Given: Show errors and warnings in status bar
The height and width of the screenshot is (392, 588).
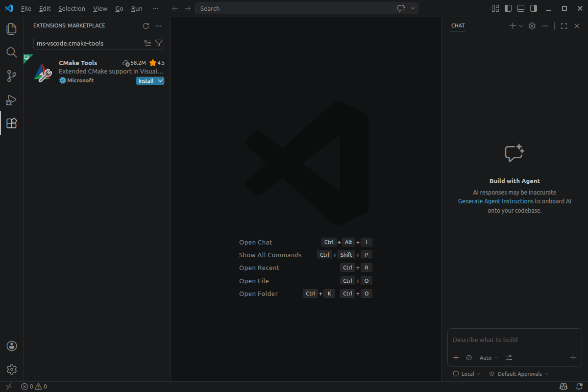Looking at the screenshot, I should (x=34, y=387).
